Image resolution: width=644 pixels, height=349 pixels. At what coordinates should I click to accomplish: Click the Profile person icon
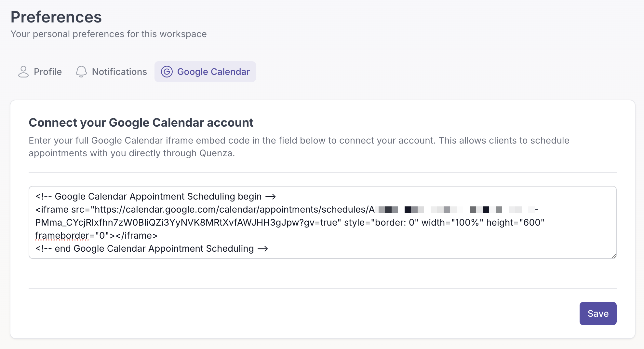pos(23,72)
